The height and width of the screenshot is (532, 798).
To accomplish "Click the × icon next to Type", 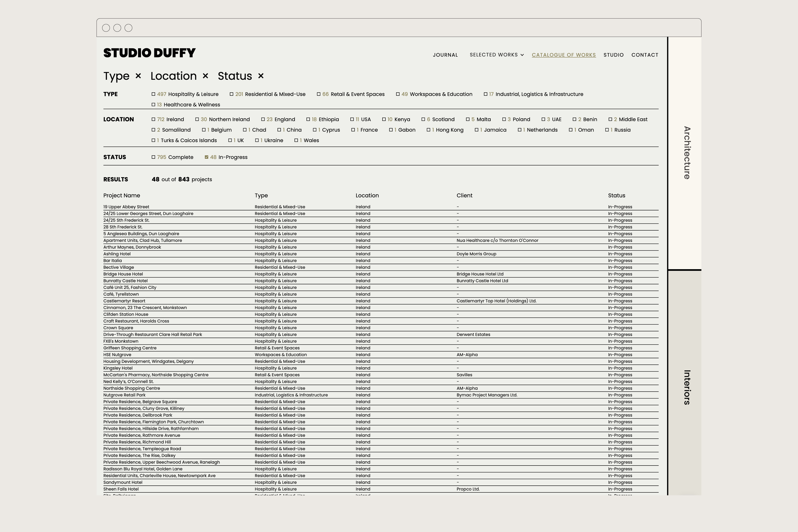I will click(x=138, y=76).
